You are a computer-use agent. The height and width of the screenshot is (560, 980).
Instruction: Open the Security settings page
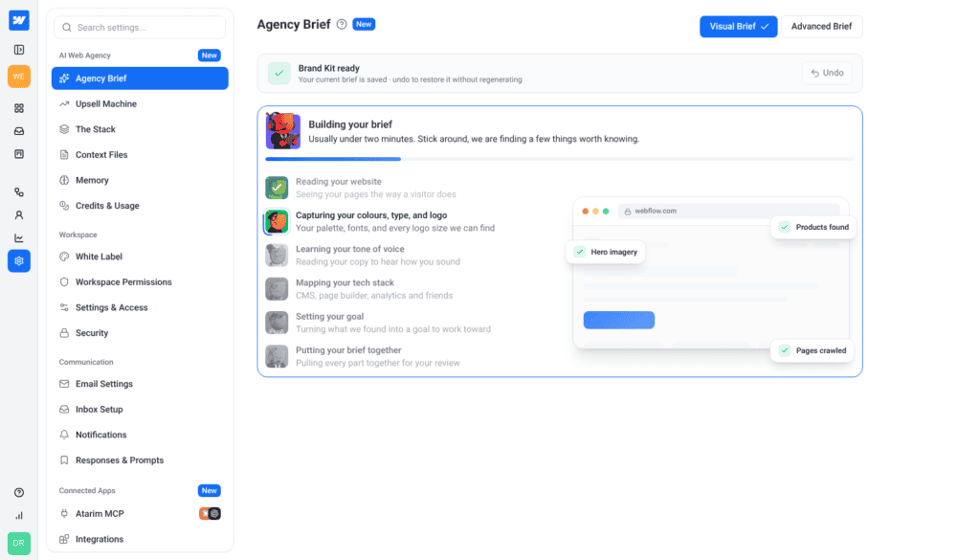[140, 333]
